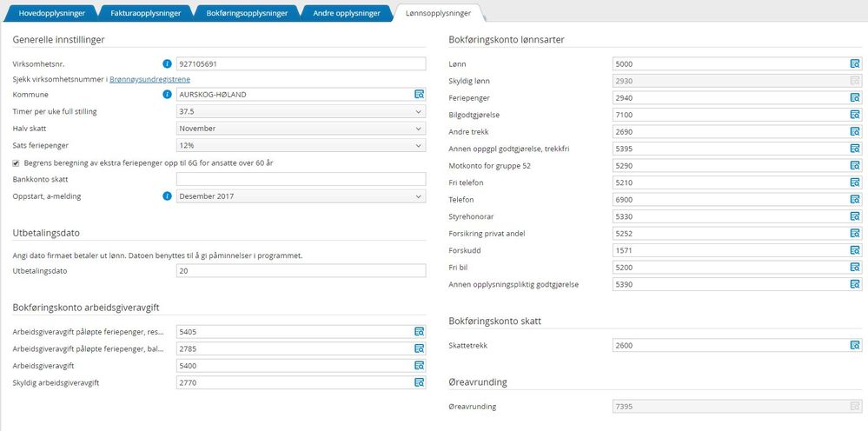Open account lookup for Bilgodtgjørelse

tap(855, 115)
